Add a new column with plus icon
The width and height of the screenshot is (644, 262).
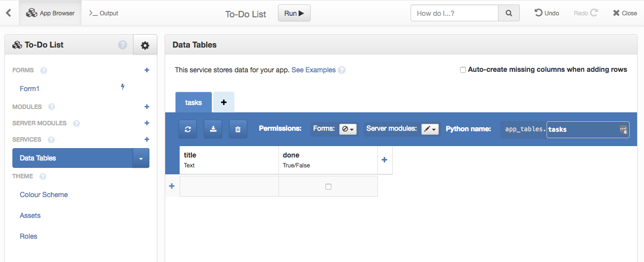click(x=384, y=160)
